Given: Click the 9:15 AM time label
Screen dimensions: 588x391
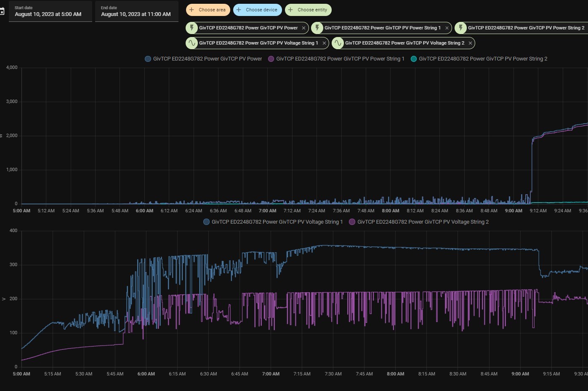Looking at the screenshot, I should [551, 374].
